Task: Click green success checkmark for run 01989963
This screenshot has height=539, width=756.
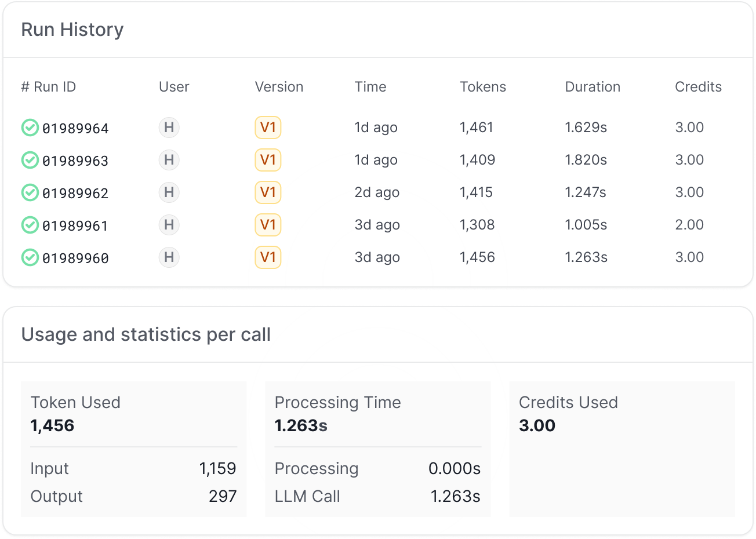Action: [x=30, y=160]
